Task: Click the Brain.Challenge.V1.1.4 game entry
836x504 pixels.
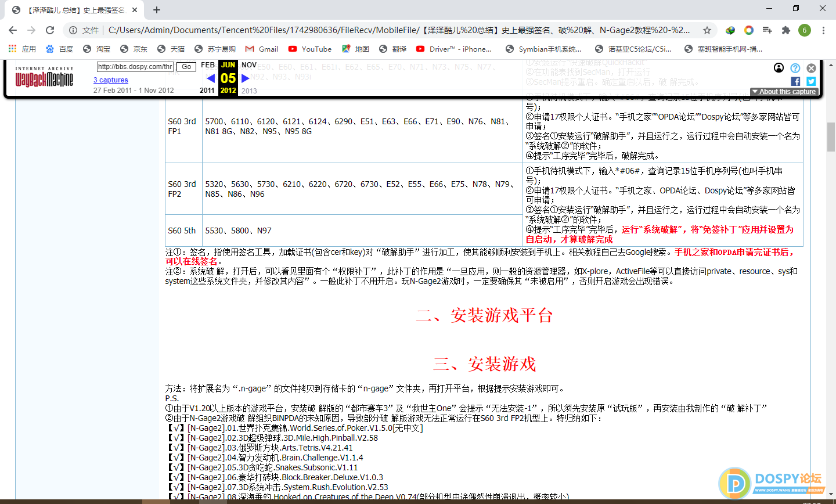Action: tap(265, 458)
